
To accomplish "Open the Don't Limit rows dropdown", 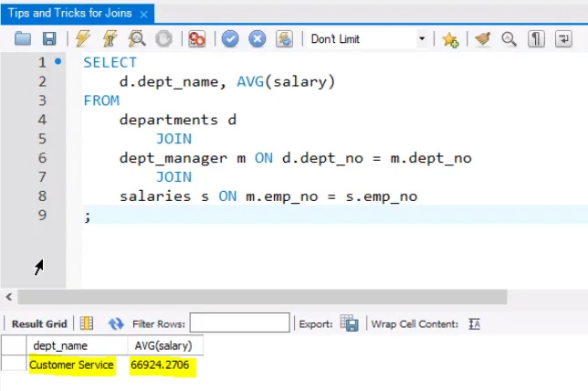I will coord(422,39).
